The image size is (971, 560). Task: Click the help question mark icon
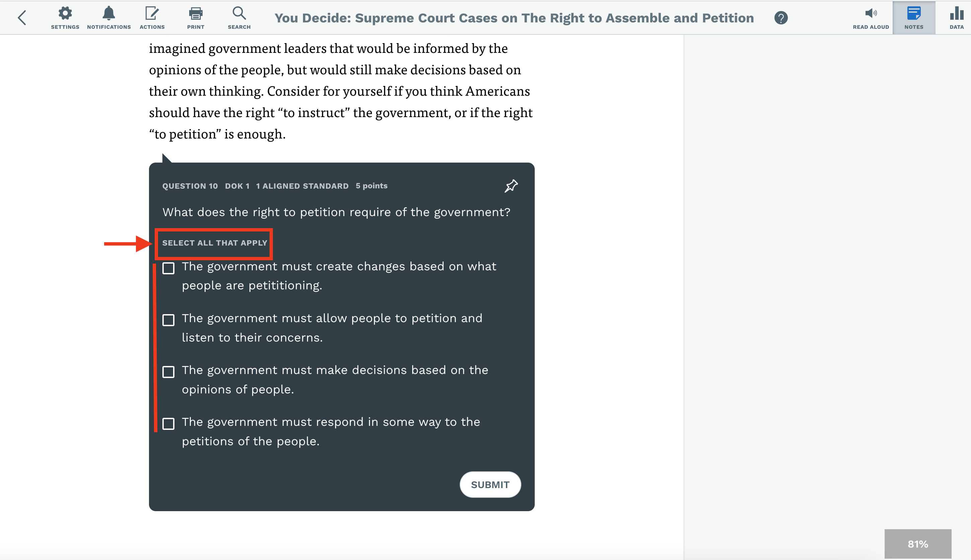point(781,18)
